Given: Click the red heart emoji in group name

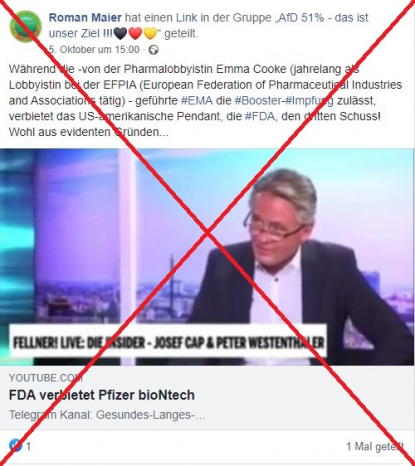Looking at the screenshot, I should click(x=135, y=33).
